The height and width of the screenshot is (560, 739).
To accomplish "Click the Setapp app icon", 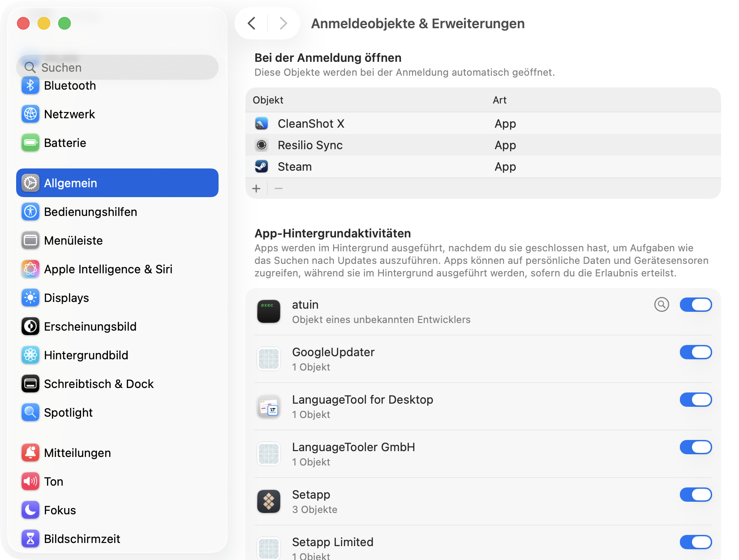I will tap(269, 501).
